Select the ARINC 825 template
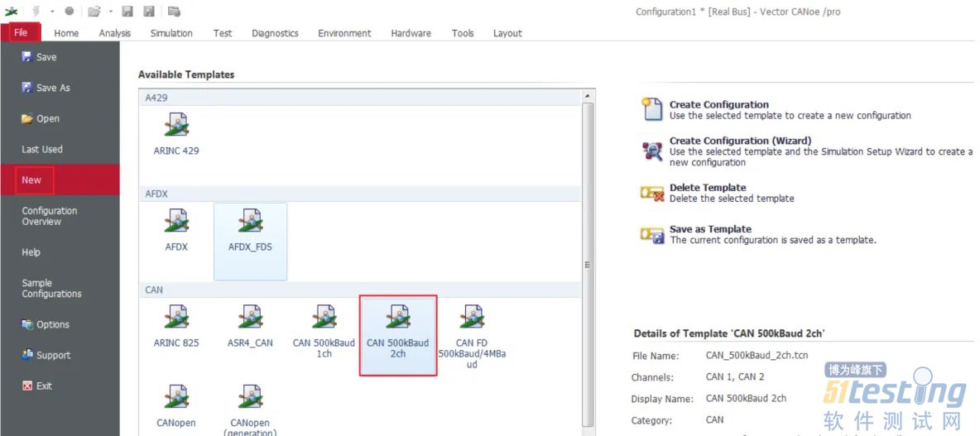This screenshot has height=436, width=980. [x=176, y=327]
